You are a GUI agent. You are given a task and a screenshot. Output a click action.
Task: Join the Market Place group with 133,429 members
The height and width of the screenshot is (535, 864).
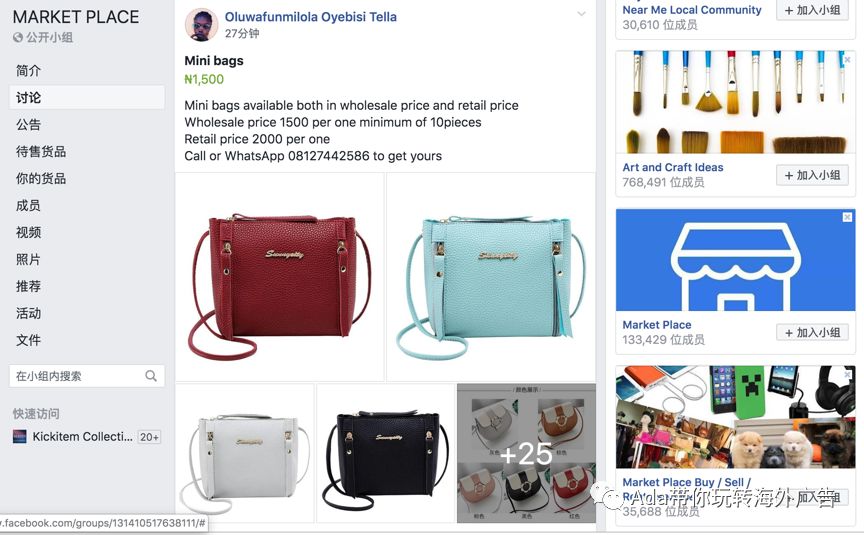(x=812, y=333)
